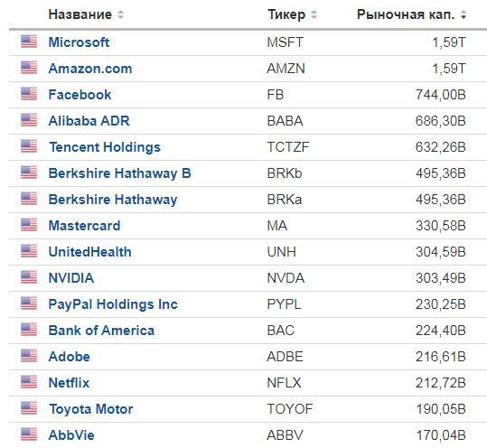
Task: Click the flag icon beside Netflix
Action: 29,381
